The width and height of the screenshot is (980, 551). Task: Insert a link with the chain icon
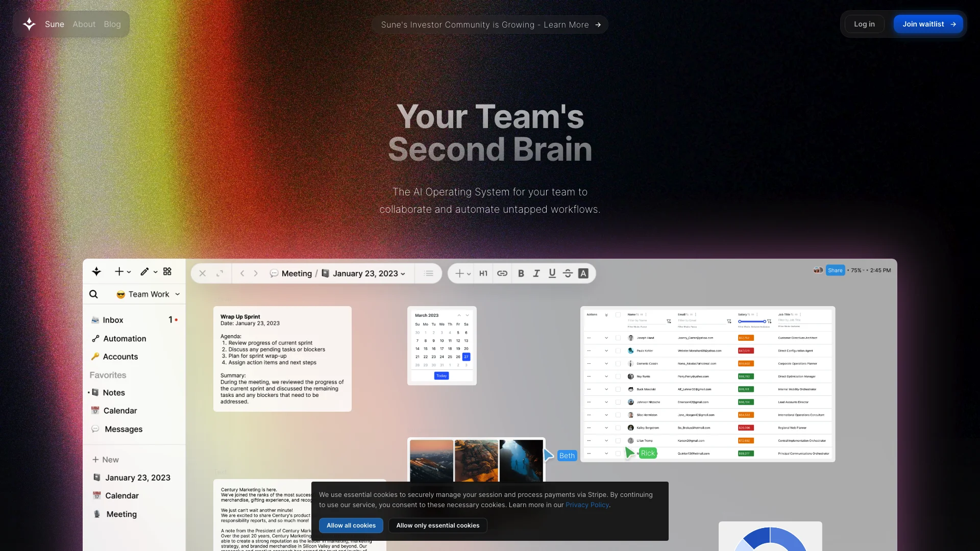coord(502,273)
